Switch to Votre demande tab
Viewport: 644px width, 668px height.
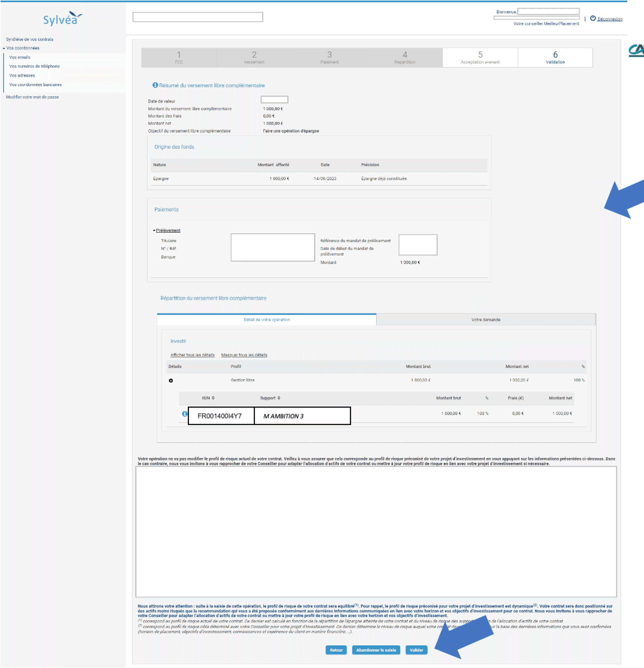(x=486, y=320)
